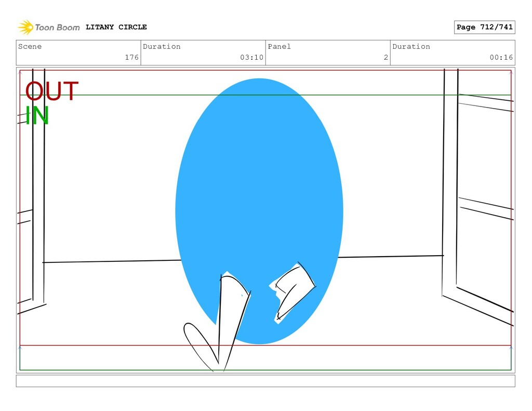The image size is (532, 411).
Task: Click the scene duration 03:10
Action: 252,57
